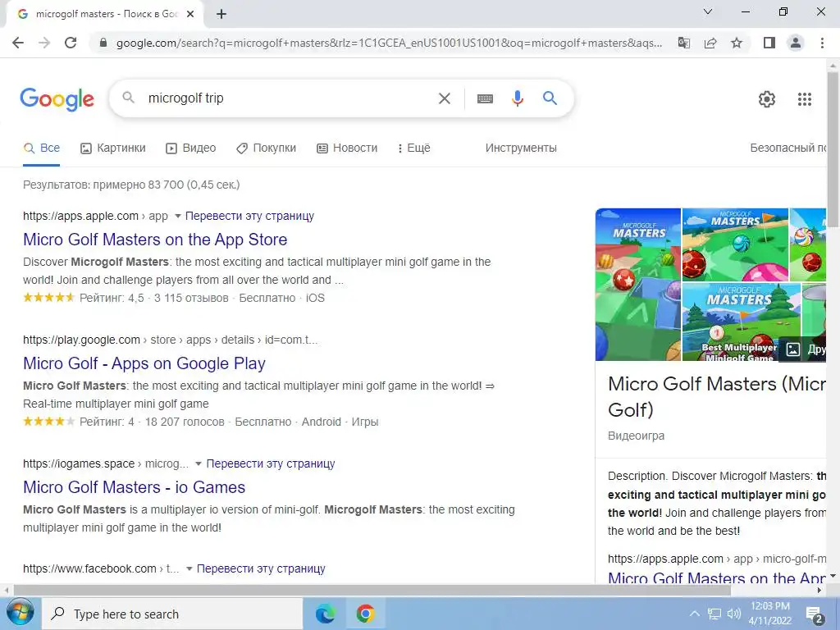Click the horizontal page scrollbar
Screen dimensions: 840x630
tap(372, 591)
